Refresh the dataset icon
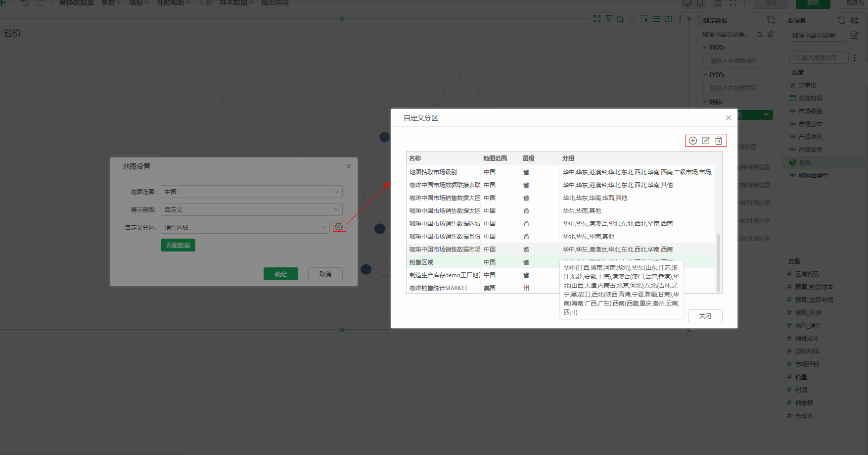This screenshot has width=868, height=455. tap(842, 20)
